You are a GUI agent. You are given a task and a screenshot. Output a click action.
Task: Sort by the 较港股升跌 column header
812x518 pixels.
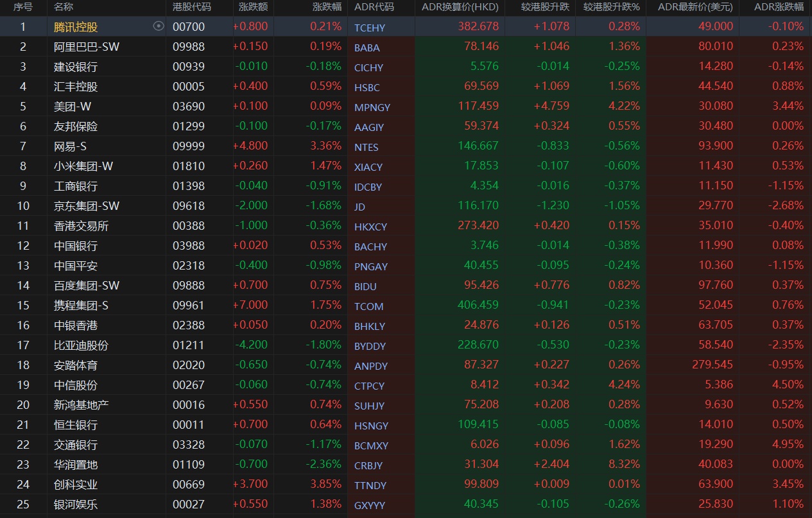point(545,7)
